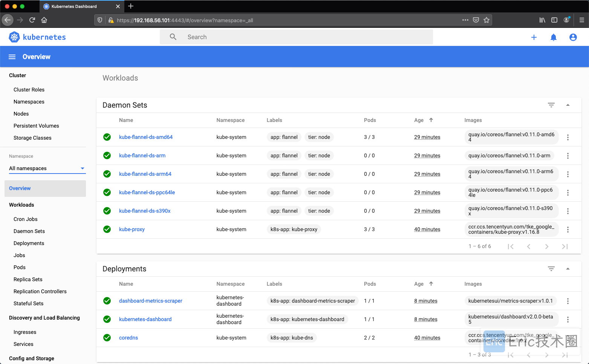Image resolution: width=589 pixels, height=364 pixels.
Task: Open actions menu for kube-flannel-ds-amd64
Action: coord(568,137)
